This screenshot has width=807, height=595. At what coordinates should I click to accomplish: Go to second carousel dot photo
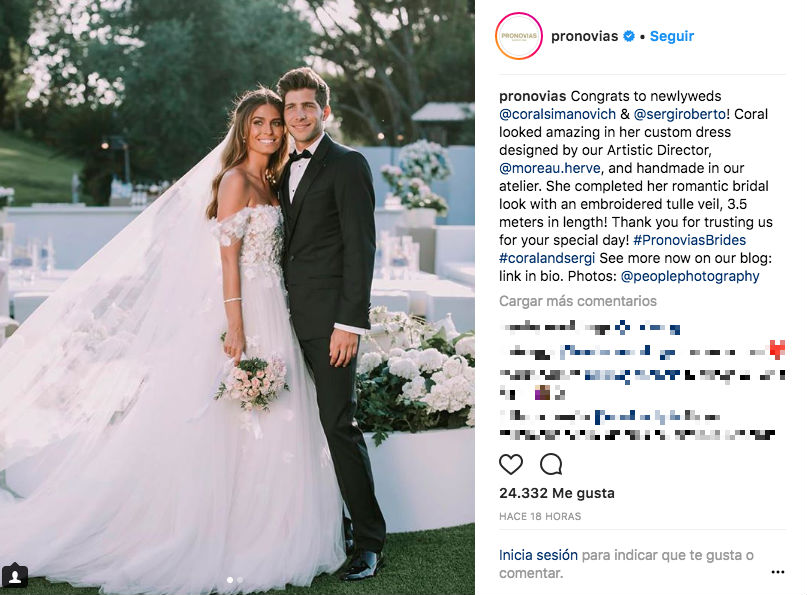pyautogui.click(x=240, y=580)
